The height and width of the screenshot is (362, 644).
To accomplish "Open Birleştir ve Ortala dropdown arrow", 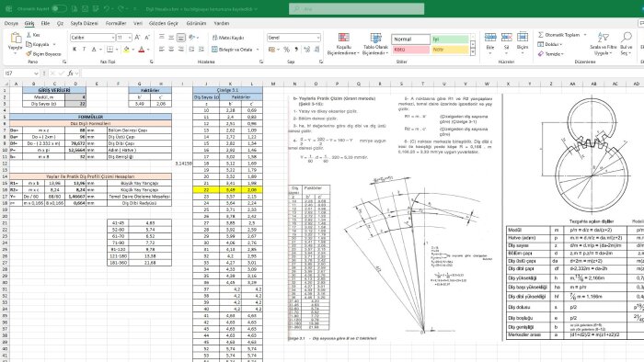I will (x=258, y=50).
